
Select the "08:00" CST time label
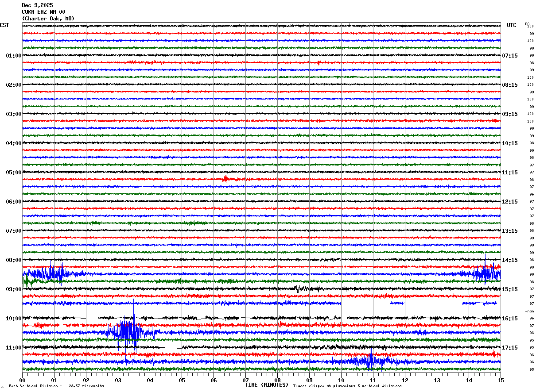14,260
